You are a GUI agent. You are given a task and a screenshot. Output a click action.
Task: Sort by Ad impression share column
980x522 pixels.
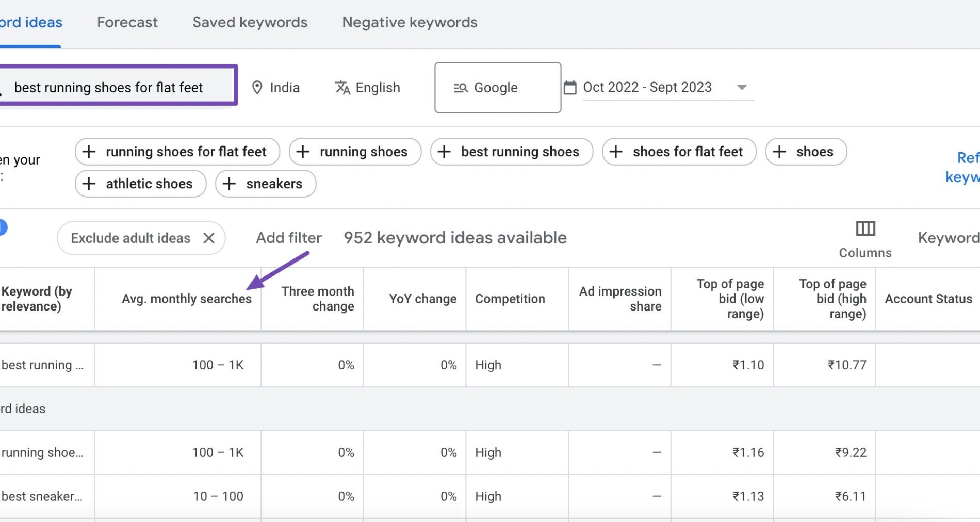tap(620, 299)
